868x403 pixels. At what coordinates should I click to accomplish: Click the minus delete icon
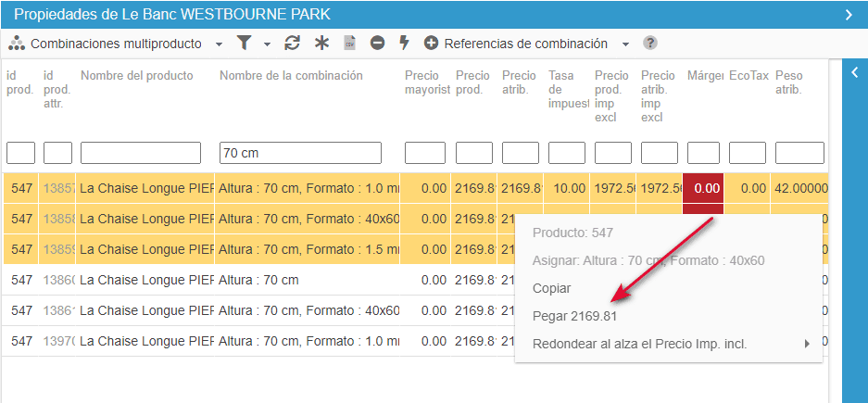pos(377,44)
